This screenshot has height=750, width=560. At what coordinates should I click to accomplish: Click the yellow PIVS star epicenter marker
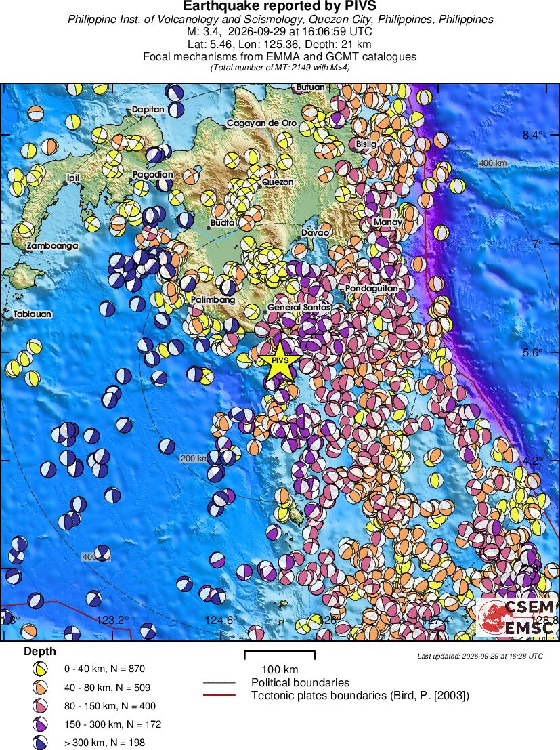(279, 360)
